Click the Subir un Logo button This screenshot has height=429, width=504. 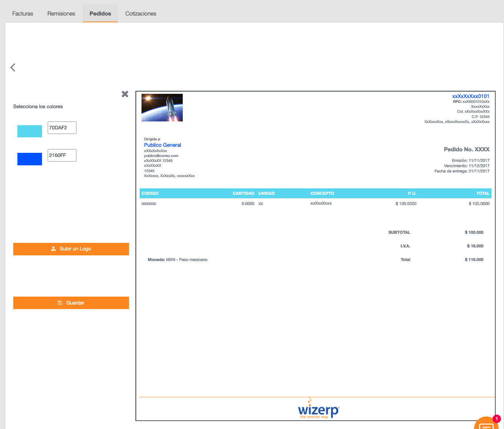(x=71, y=249)
